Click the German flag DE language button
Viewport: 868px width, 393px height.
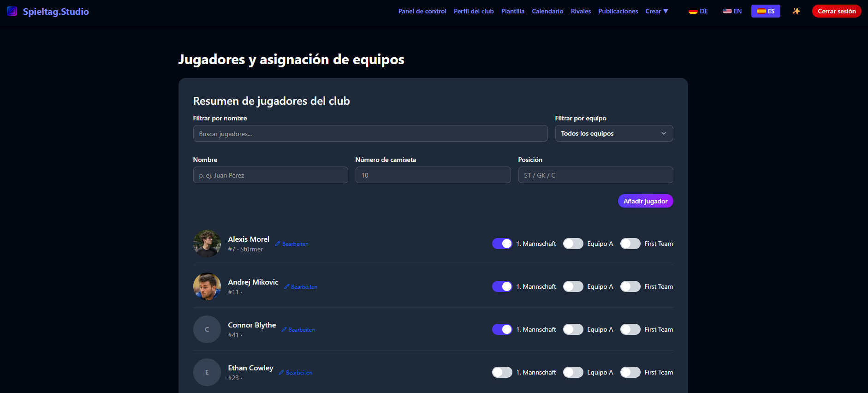698,11
